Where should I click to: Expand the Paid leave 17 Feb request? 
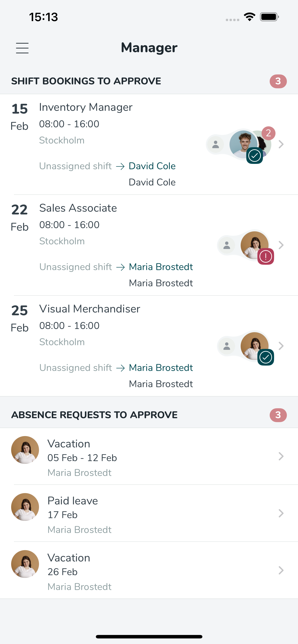tap(149, 513)
